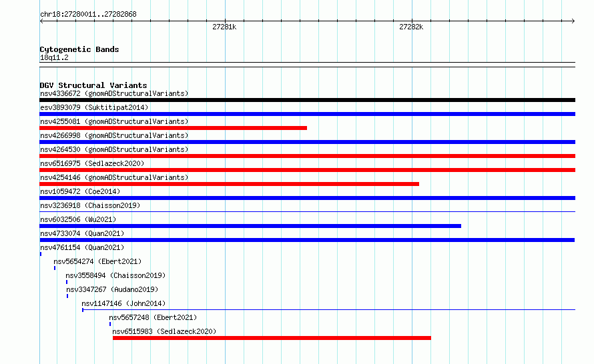Viewport: 594px width, 364px height.
Task: Open nsv4266998 gnomAD variant label
Action: [114, 135]
